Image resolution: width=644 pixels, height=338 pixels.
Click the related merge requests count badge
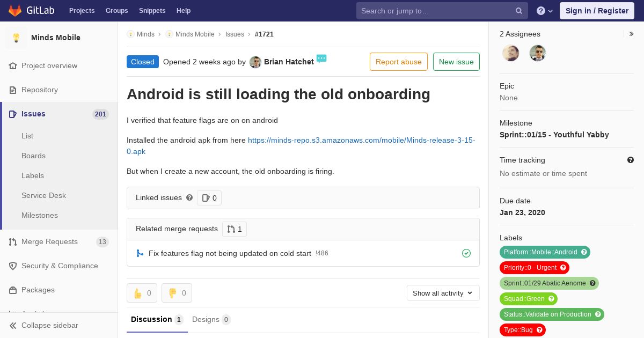(235, 229)
